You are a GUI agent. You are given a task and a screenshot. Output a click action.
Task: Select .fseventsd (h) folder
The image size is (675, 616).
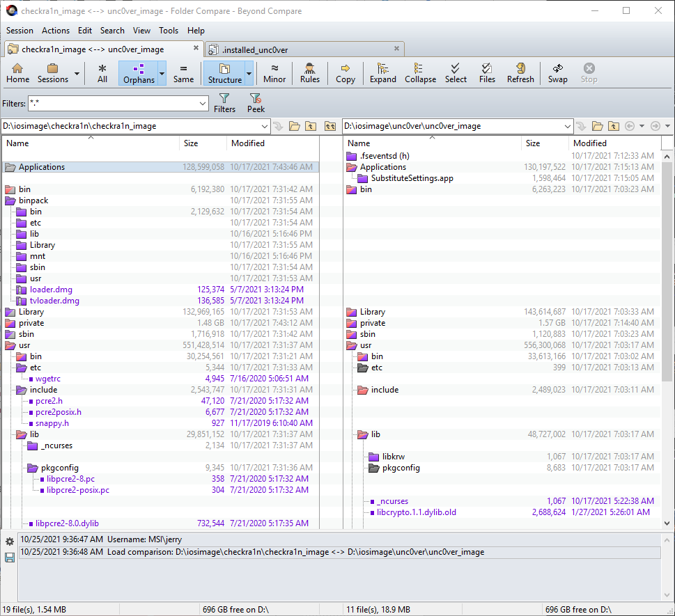click(x=385, y=156)
